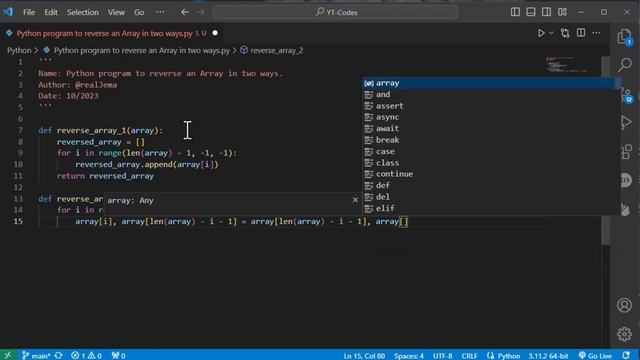Viewport: 640px width, 360px height.
Task: Close the array: Any parameter hint popup
Action: [355, 200]
